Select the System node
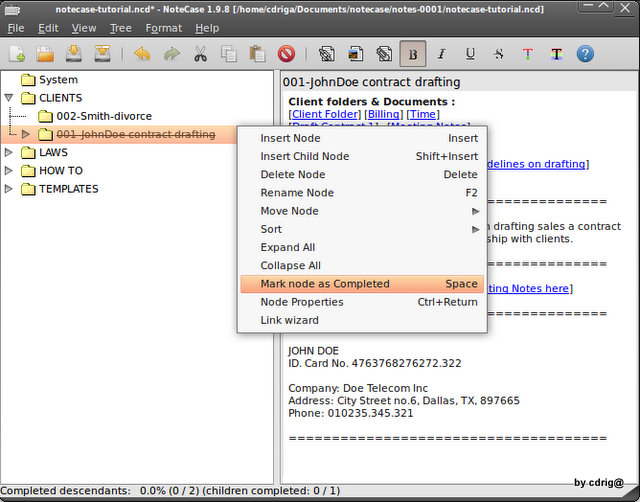Screen dimensions: 640x502 58,80
